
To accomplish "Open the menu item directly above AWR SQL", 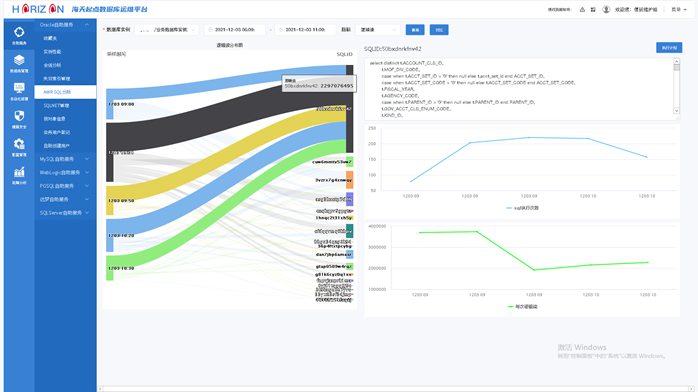I will 65,79.
